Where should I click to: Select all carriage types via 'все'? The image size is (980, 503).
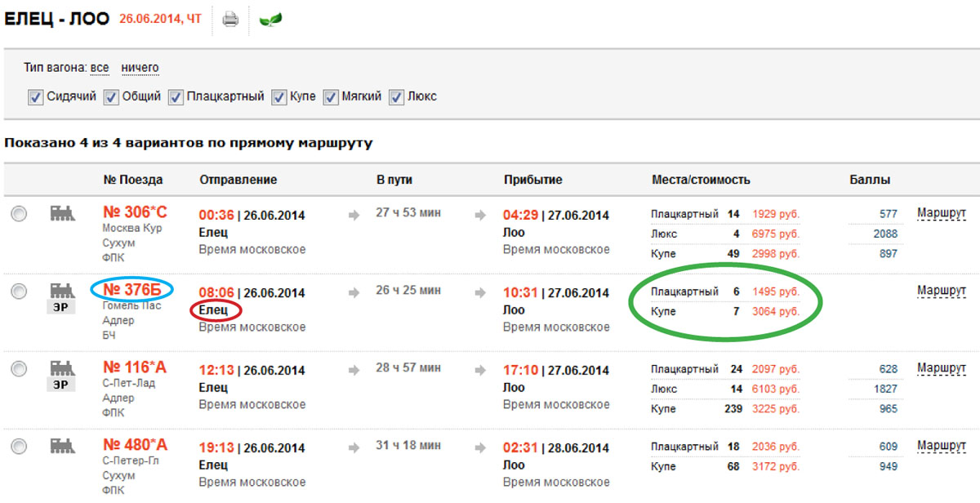coord(100,68)
